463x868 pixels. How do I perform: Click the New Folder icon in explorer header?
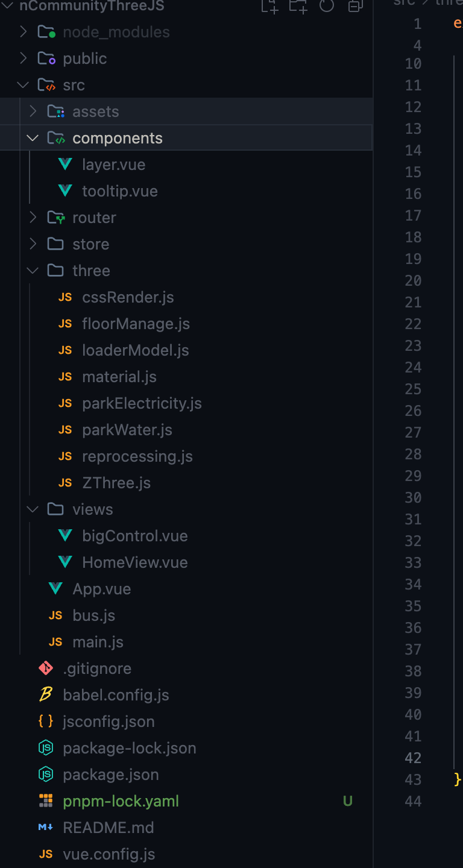[x=298, y=6]
